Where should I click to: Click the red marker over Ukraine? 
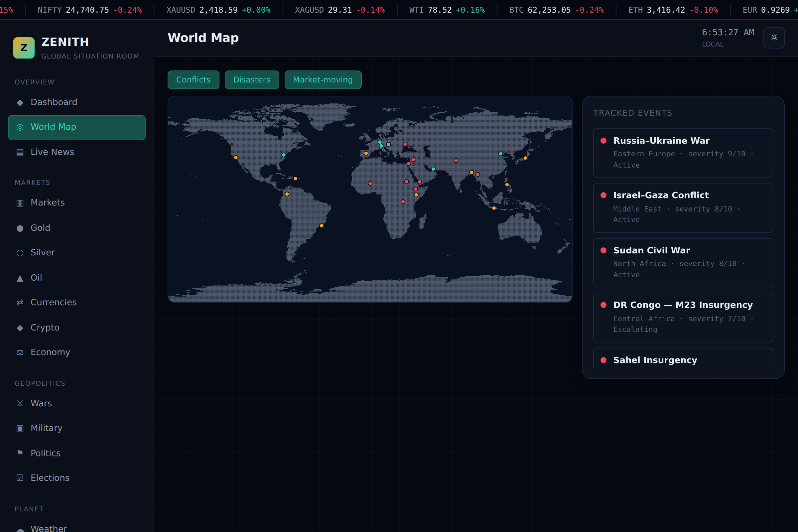pyautogui.click(x=405, y=144)
